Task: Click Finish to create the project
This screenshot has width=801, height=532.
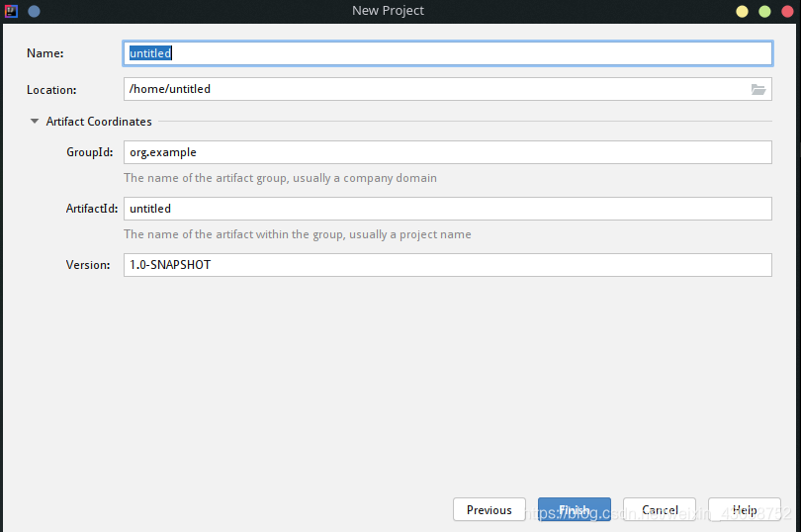Action: pos(575,509)
